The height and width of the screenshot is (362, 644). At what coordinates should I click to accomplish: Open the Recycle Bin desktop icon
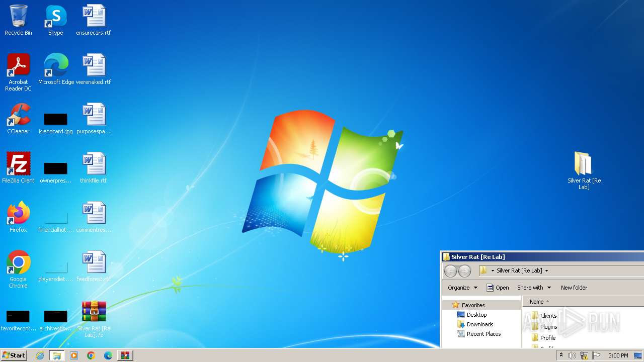point(18,20)
